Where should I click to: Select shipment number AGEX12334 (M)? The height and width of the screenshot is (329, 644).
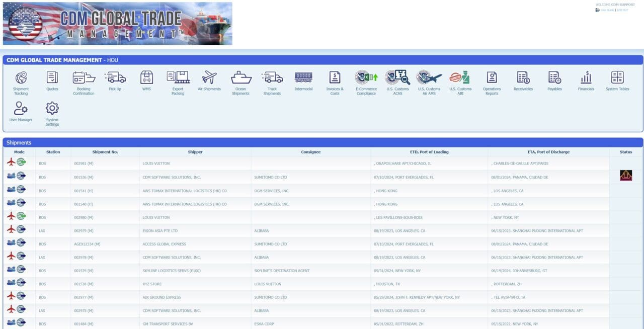pos(87,244)
